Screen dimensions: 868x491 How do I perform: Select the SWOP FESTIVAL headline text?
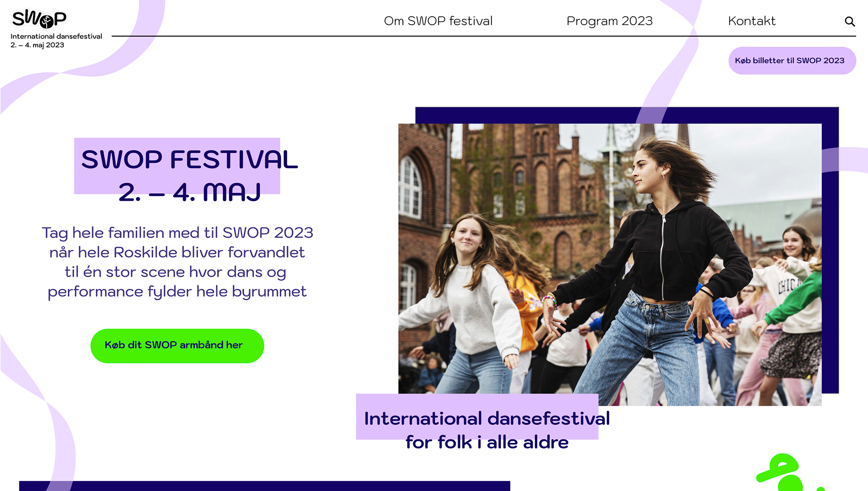[189, 160]
